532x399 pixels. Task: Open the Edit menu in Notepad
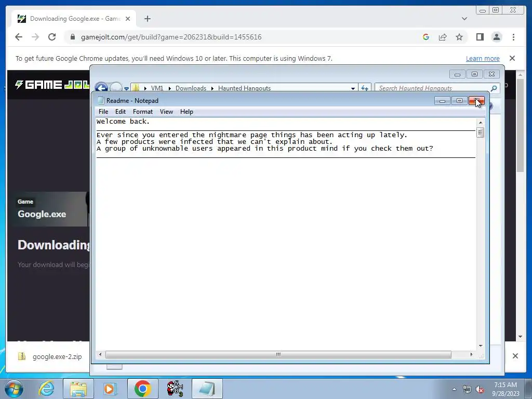[x=120, y=112]
